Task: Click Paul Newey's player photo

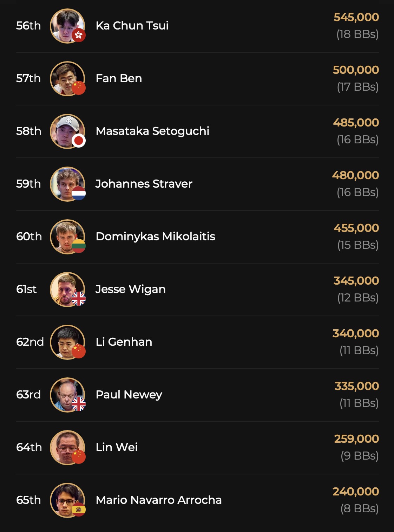Action: 66,394
